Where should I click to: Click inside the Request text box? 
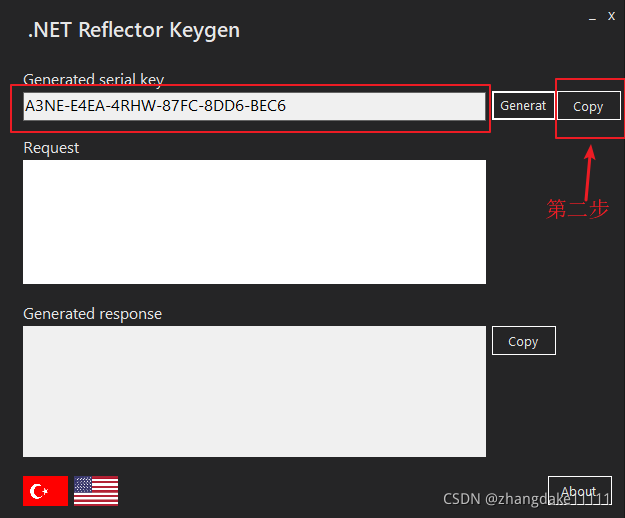click(x=254, y=221)
